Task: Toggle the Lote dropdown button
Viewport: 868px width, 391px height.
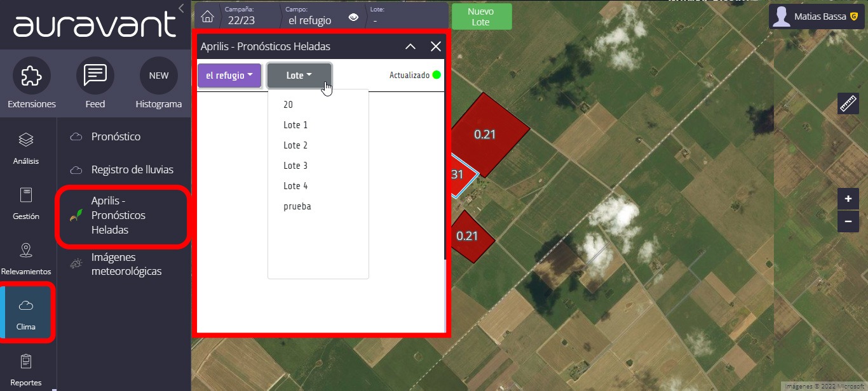Action: click(299, 75)
